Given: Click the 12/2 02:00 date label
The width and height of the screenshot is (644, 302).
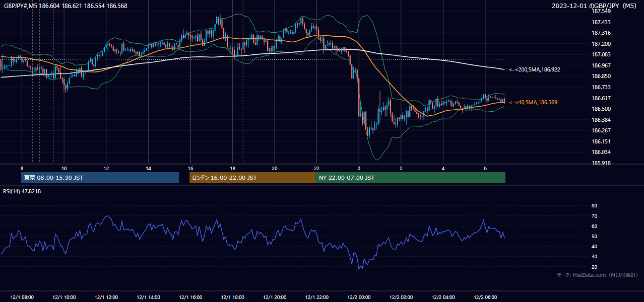Looking at the screenshot, I should pos(401,297).
